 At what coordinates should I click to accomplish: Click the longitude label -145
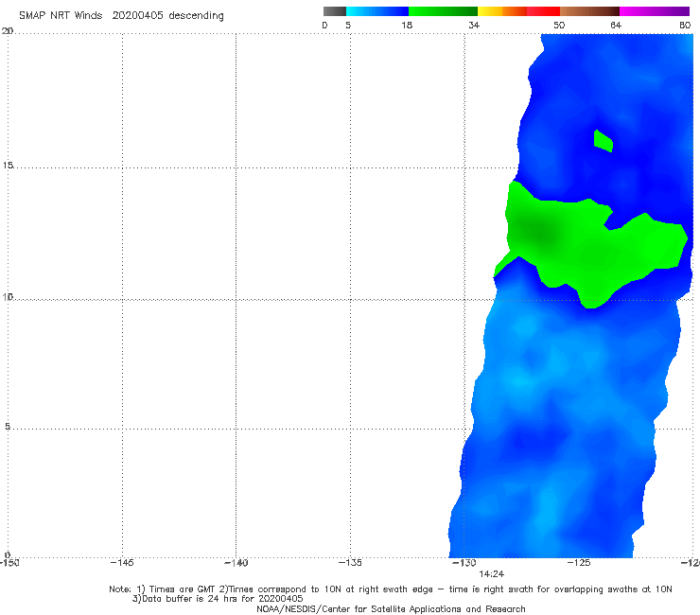click(122, 563)
